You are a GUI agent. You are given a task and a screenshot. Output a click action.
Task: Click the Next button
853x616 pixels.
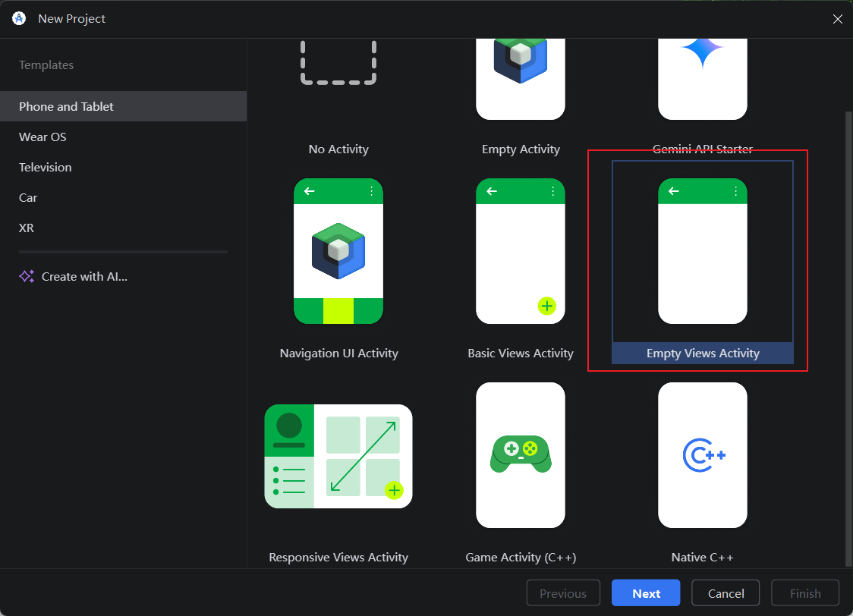tap(646, 593)
